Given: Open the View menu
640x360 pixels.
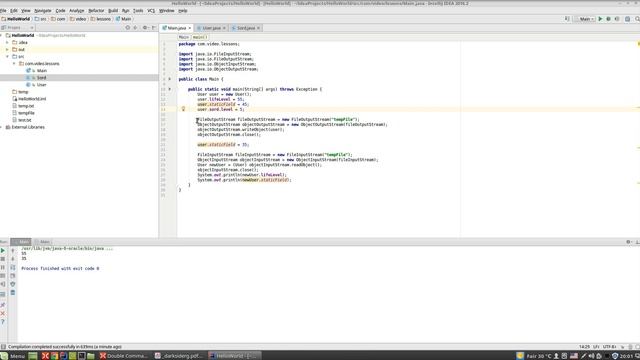Looking at the screenshot, I should coord(26,11).
